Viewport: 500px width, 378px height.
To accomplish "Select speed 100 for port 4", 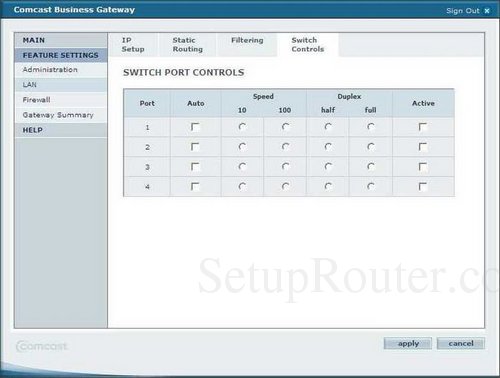I will [285, 186].
